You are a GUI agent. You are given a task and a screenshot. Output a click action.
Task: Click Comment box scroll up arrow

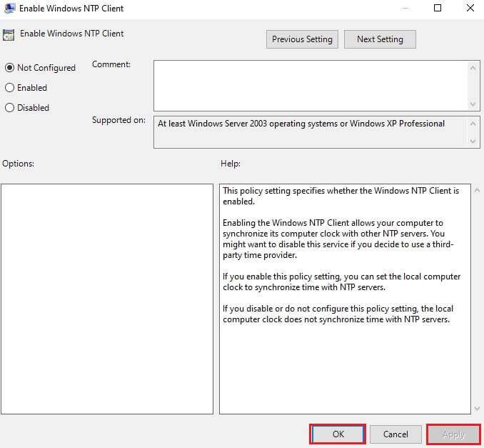click(x=473, y=68)
